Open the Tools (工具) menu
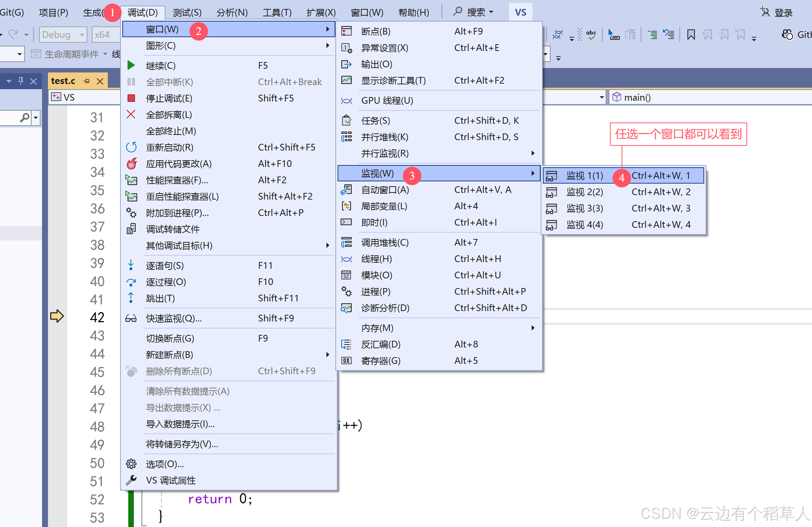Screen dimensions: 812x527 click(x=277, y=13)
